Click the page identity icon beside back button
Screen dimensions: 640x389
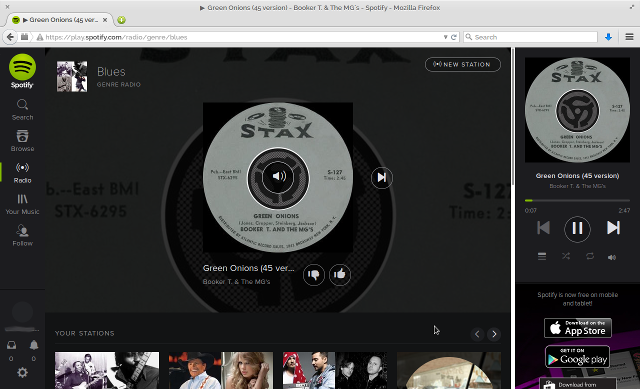pos(25,37)
